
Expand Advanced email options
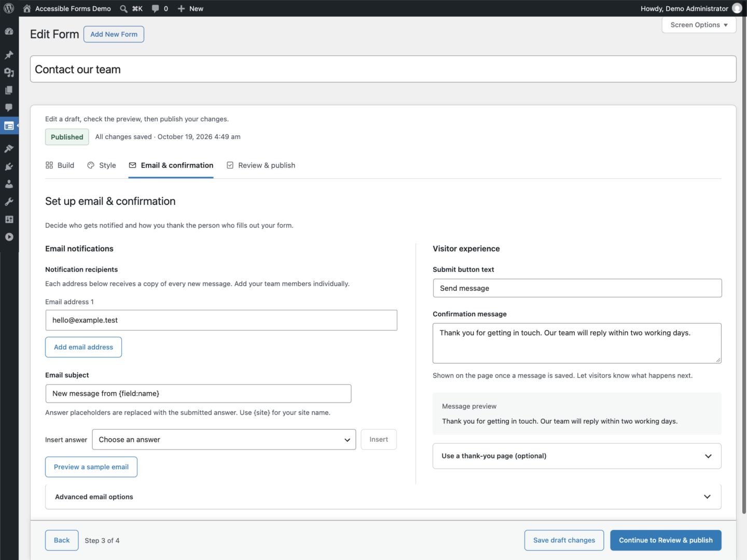tap(383, 497)
